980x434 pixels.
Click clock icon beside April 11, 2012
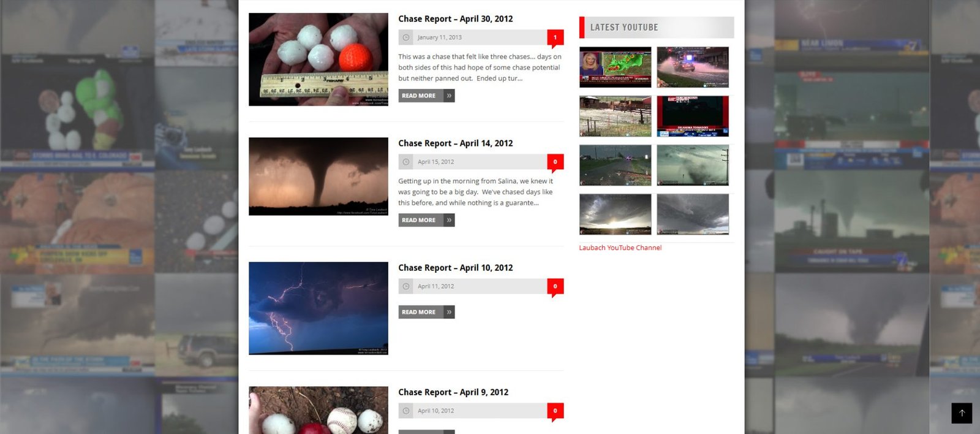[x=405, y=286]
